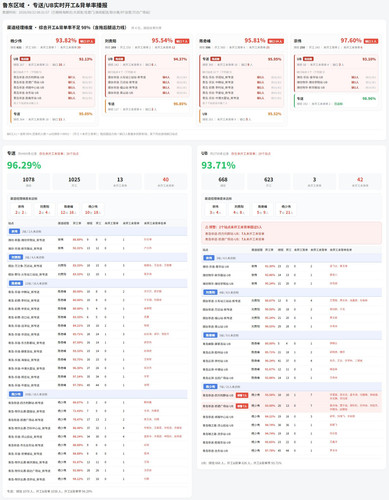
Task: Select the red 40 stat card
Action: pyautogui.click(x=166, y=181)
